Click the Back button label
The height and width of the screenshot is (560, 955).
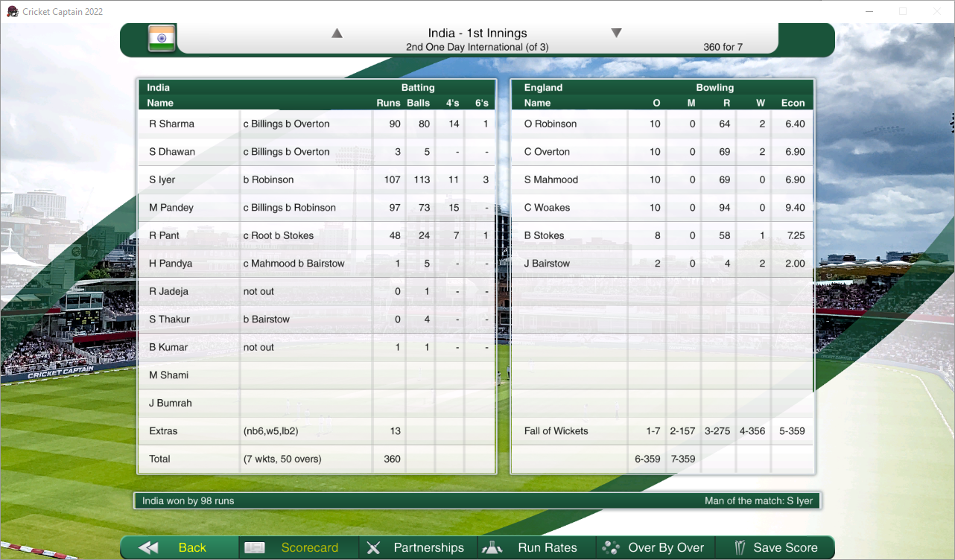pyautogui.click(x=192, y=548)
